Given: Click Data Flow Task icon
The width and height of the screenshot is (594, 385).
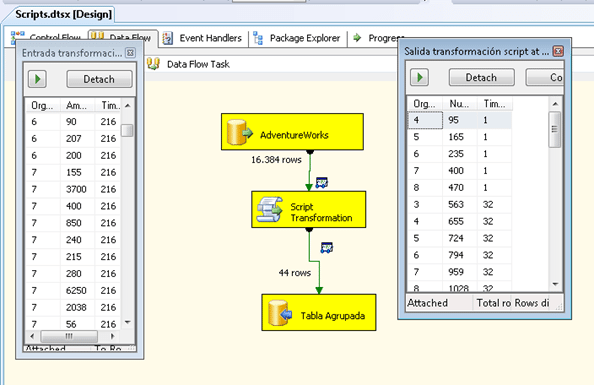Looking at the screenshot, I should tap(153, 64).
